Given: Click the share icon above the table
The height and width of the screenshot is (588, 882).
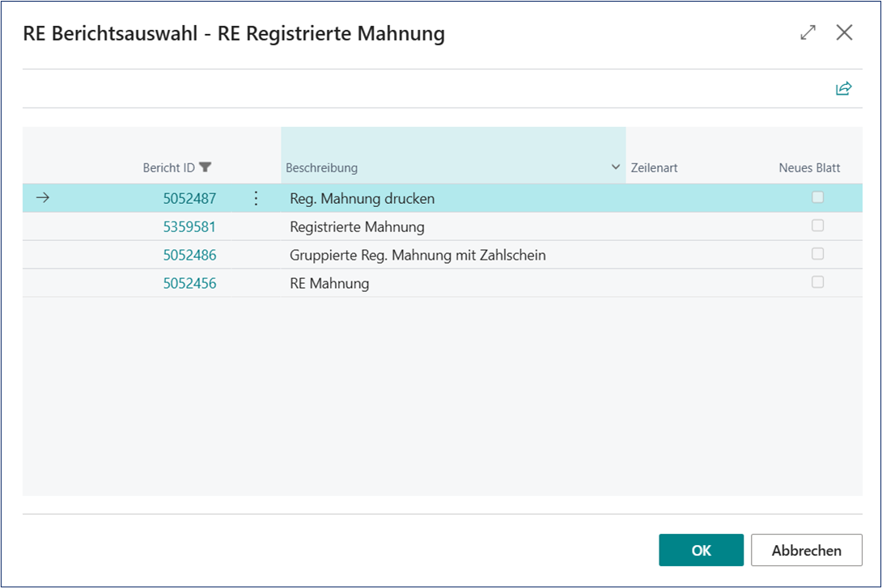Looking at the screenshot, I should [844, 88].
